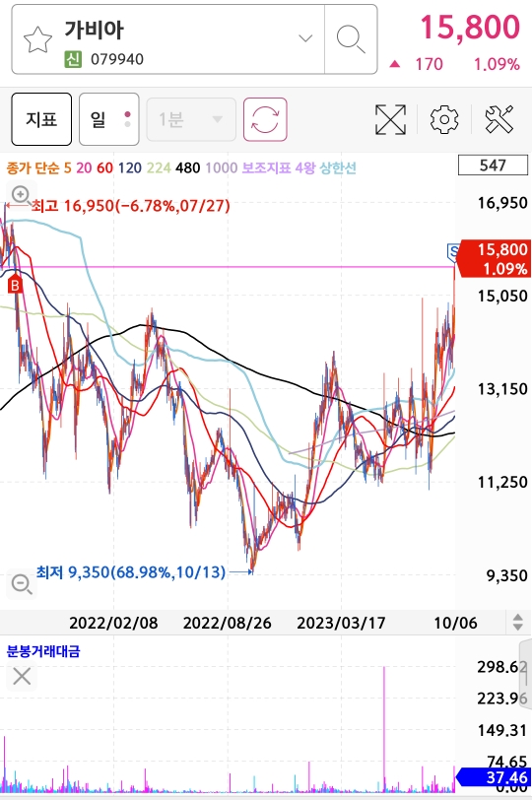
Task: Zoom in the chart with plus magnifier
Action: click(x=22, y=195)
